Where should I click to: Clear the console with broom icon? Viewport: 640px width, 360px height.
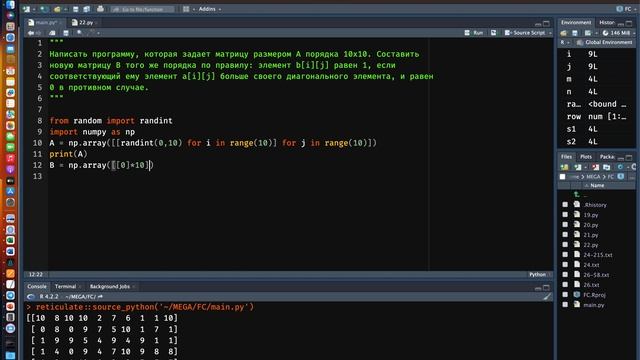[x=547, y=297]
